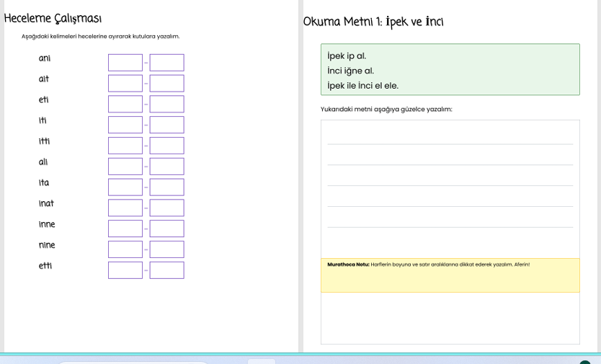
Task: Click the second syllable box for "inat"
Action: coord(166,208)
